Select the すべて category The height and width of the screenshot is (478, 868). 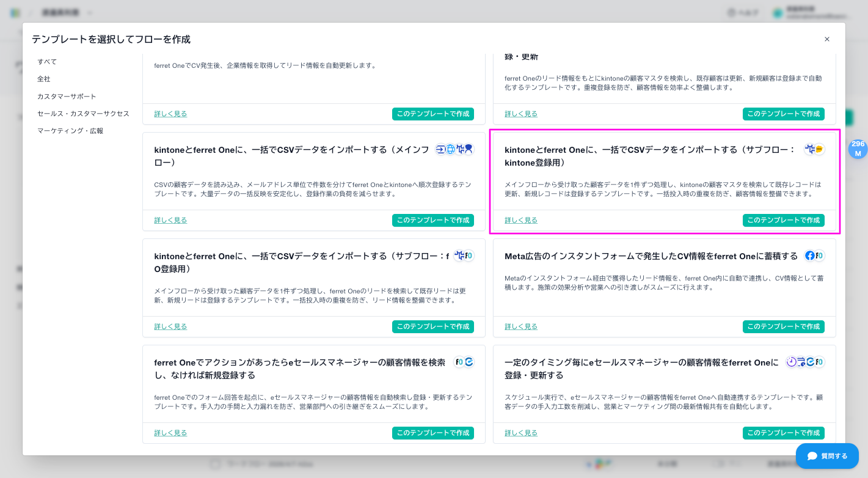coord(47,62)
